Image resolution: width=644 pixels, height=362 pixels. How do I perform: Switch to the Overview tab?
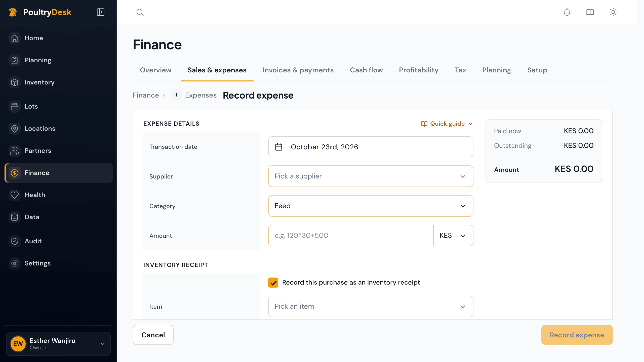click(x=155, y=70)
